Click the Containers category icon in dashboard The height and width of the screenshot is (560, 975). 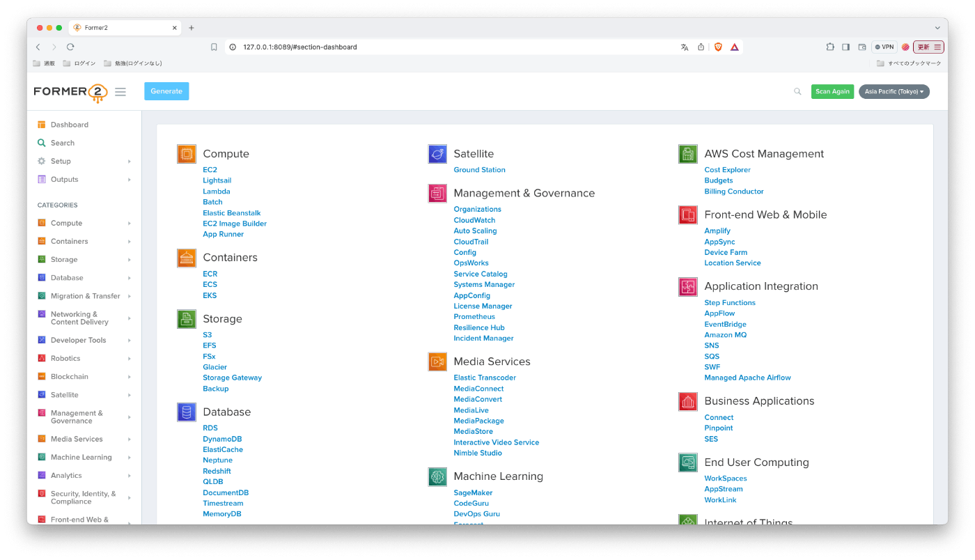[186, 258]
